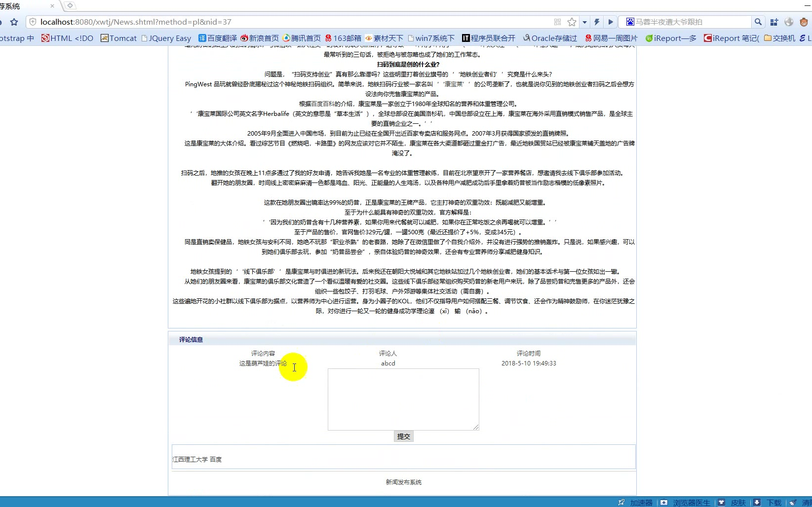The image size is (812, 507).
Task: Open a new browser tab
Action: pyautogui.click(x=70, y=5)
